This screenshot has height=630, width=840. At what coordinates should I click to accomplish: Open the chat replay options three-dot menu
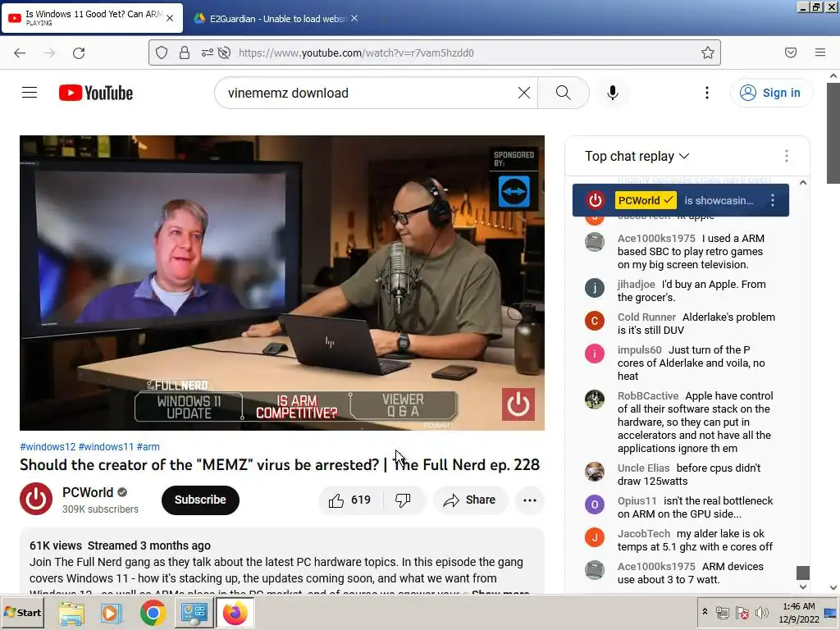tap(786, 156)
